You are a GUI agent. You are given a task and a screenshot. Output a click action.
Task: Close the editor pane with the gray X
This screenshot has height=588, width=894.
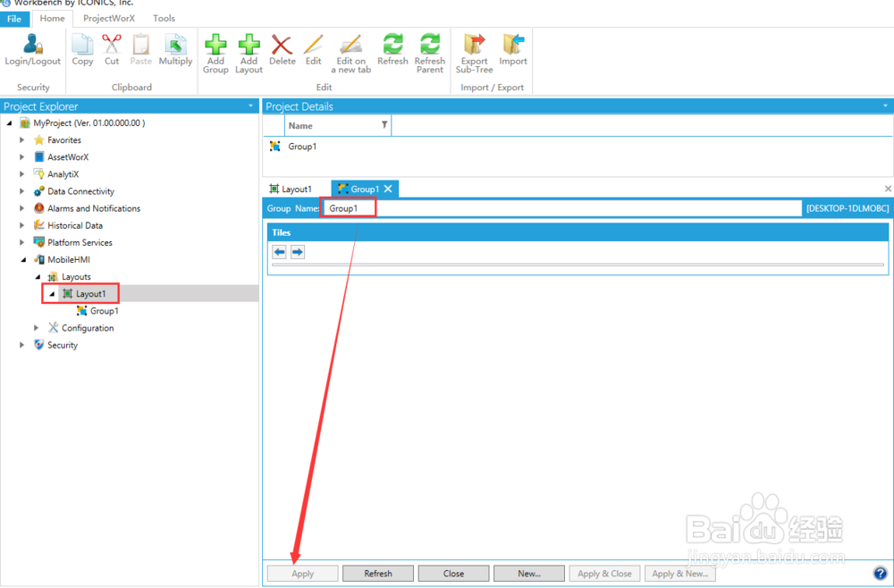pos(888,189)
